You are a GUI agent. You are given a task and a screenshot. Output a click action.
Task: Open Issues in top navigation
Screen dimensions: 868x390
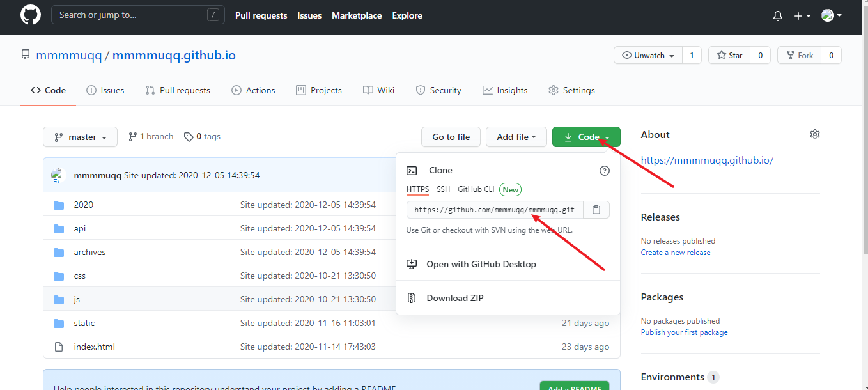coord(309,15)
